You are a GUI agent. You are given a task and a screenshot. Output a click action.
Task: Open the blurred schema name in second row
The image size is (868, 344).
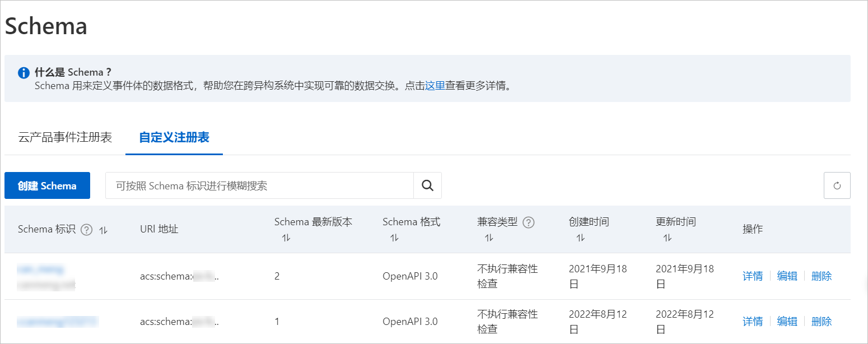(58, 322)
